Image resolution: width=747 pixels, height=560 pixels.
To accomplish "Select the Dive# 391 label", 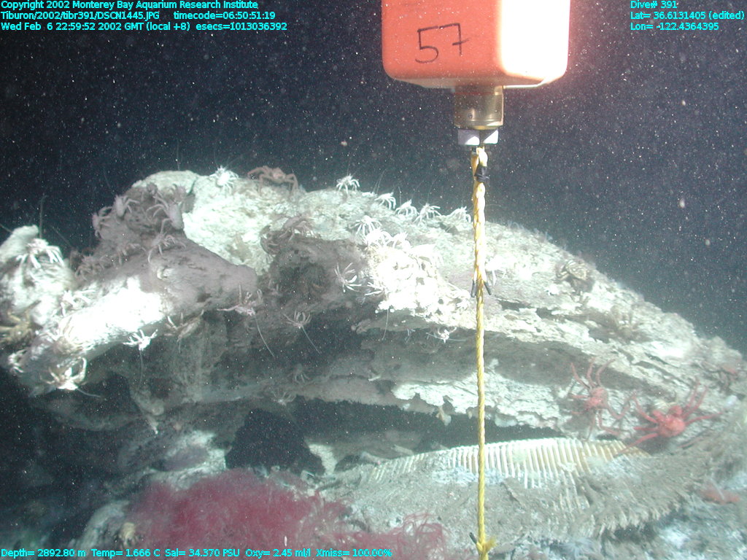I will pos(654,5).
